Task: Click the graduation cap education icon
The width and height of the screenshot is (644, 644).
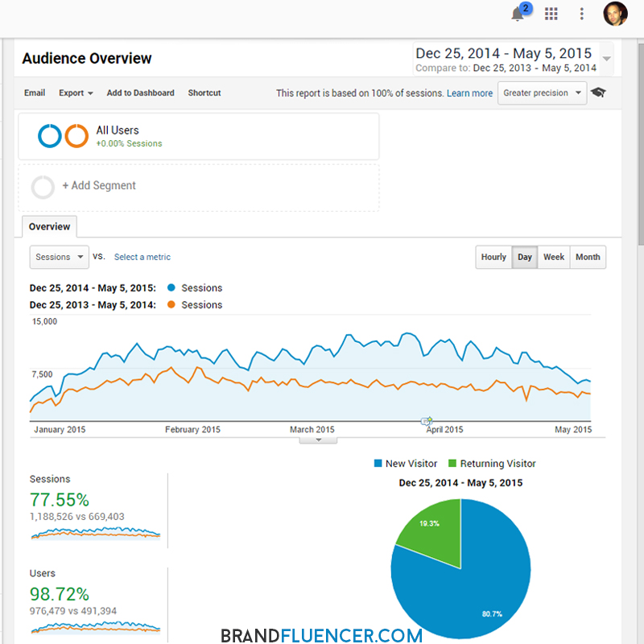Action: (x=598, y=93)
